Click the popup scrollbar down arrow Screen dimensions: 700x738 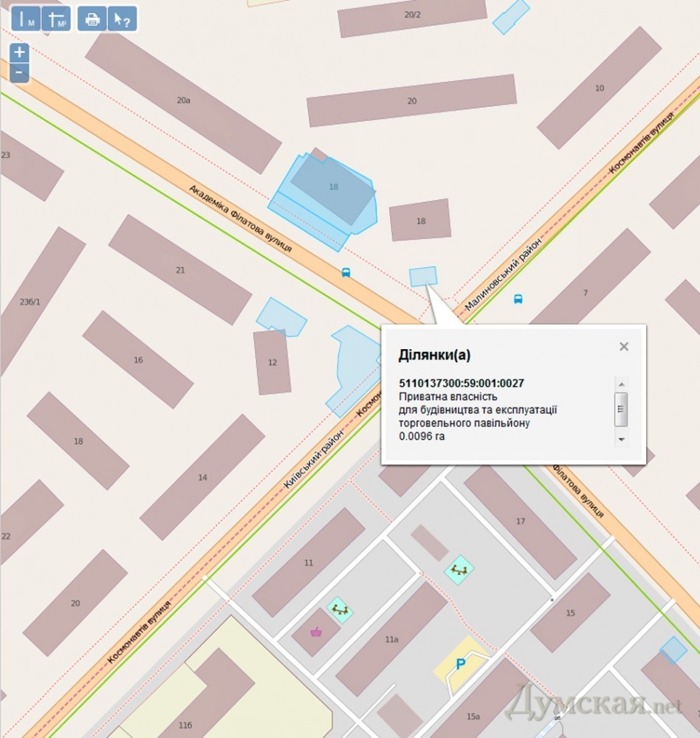[621, 439]
